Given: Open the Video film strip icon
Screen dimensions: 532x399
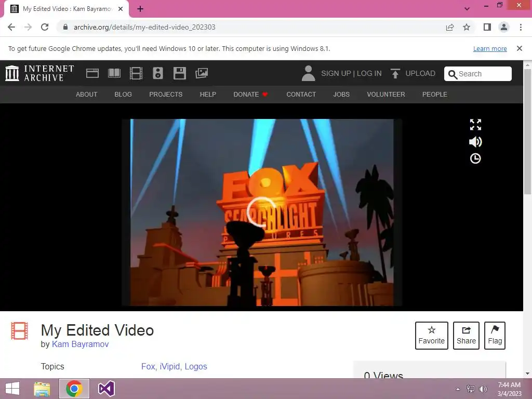Looking at the screenshot, I should 136,73.
